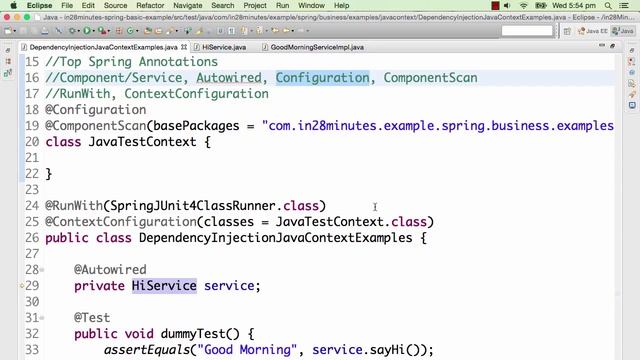The width and height of the screenshot is (640, 360).
Task: Minimize the editor area
Action: click(x=602, y=46)
